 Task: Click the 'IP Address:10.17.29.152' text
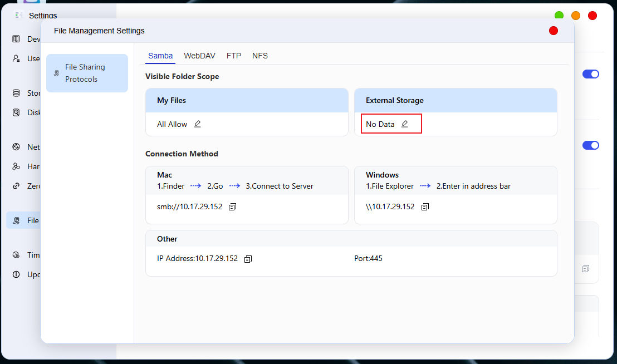(x=198, y=259)
